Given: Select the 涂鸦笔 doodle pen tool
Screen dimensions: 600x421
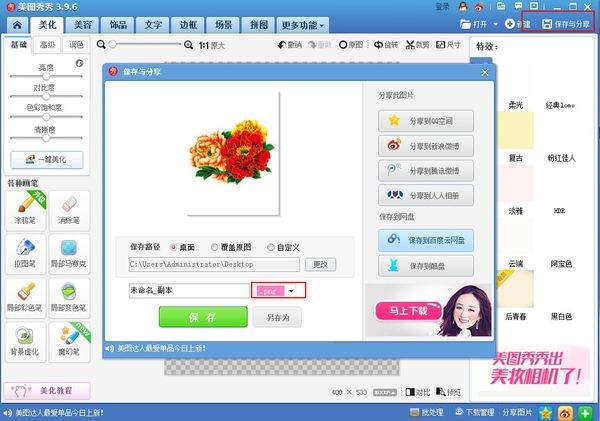Looking at the screenshot, I should (26, 210).
